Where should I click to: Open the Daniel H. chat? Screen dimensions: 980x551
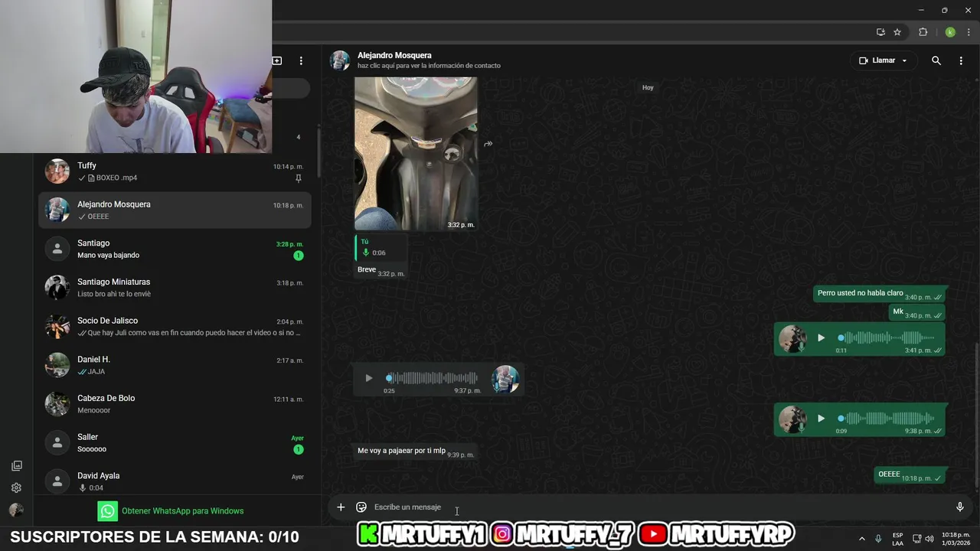pyautogui.click(x=175, y=365)
